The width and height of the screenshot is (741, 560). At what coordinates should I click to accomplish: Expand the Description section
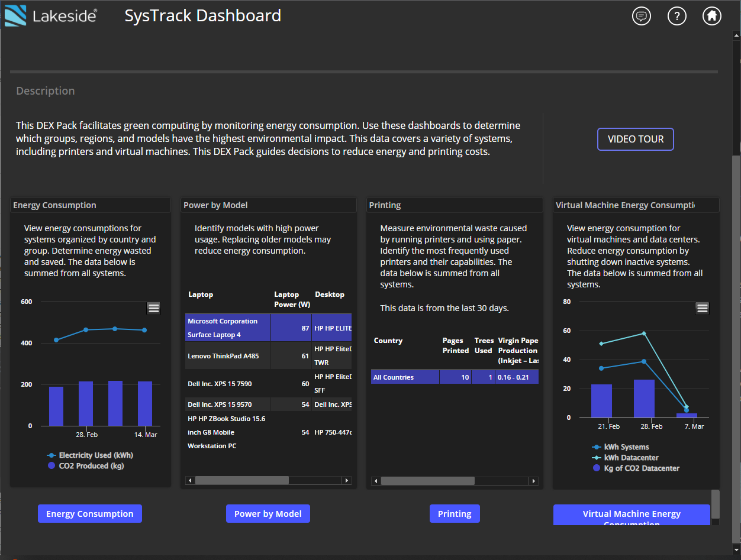coord(46,90)
